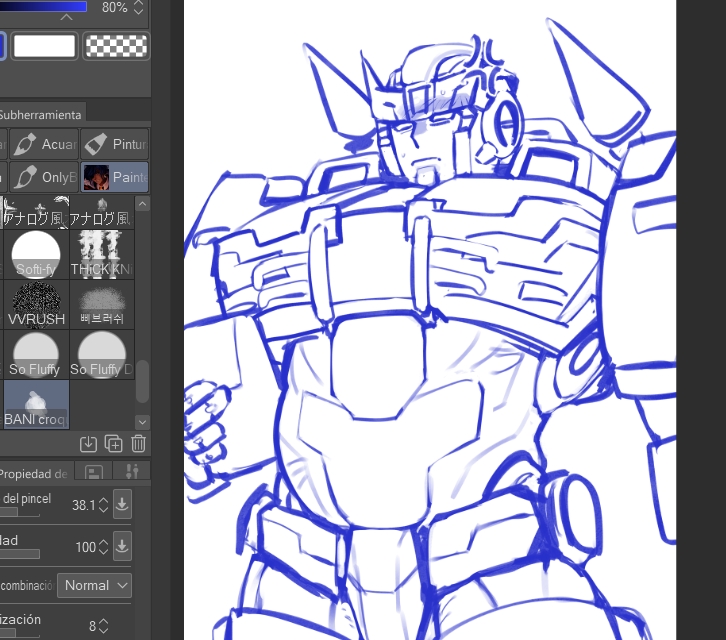Duplicate the current sub tool

tap(113, 443)
